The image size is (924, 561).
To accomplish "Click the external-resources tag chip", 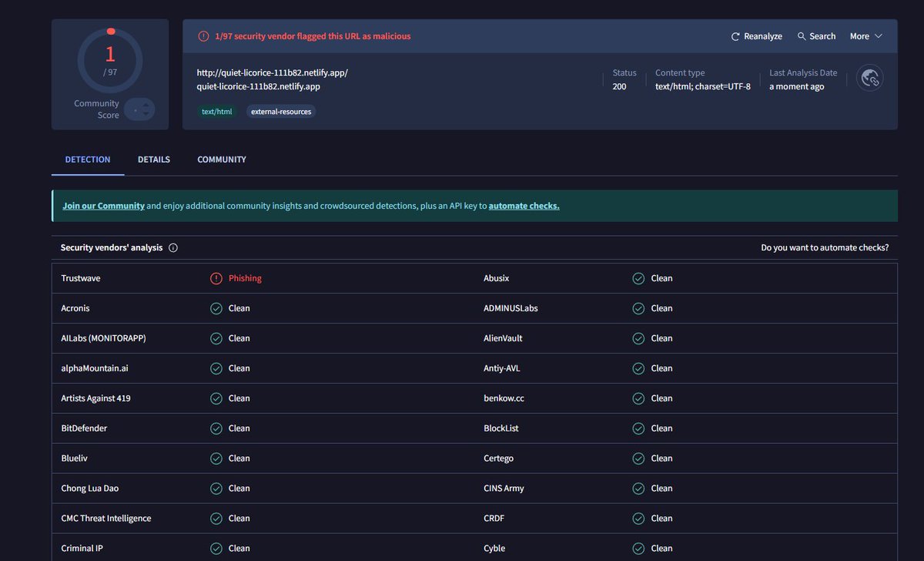I will coord(281,112).
